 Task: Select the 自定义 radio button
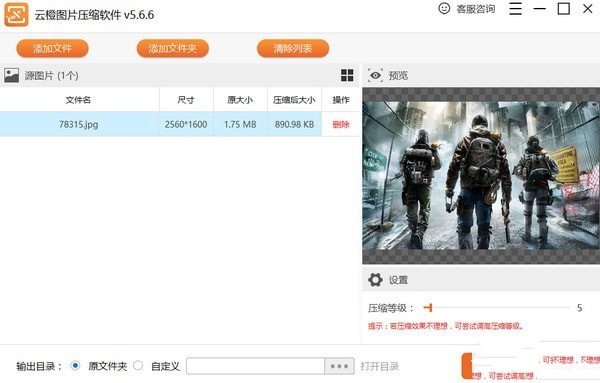(138, 365)
